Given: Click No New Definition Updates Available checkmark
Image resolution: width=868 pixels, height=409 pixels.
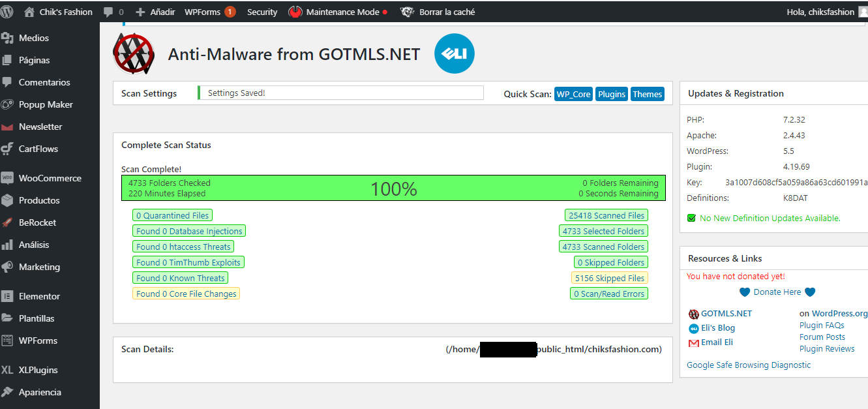Looking at the screenshot, I should (691, 218).
